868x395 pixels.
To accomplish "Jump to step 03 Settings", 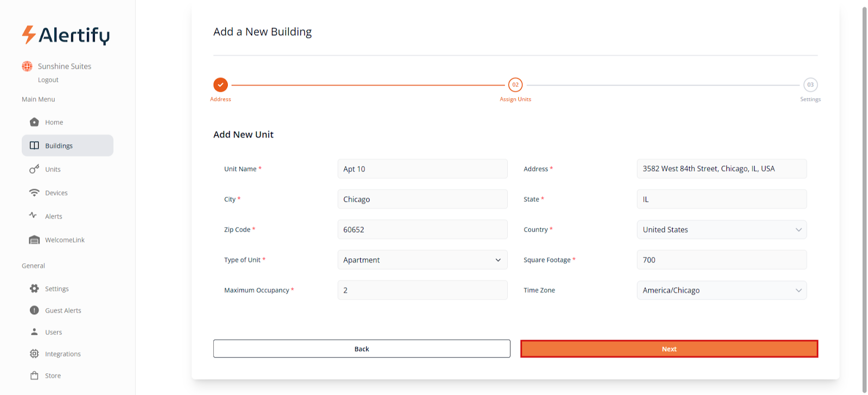I will tap(810, 85).
